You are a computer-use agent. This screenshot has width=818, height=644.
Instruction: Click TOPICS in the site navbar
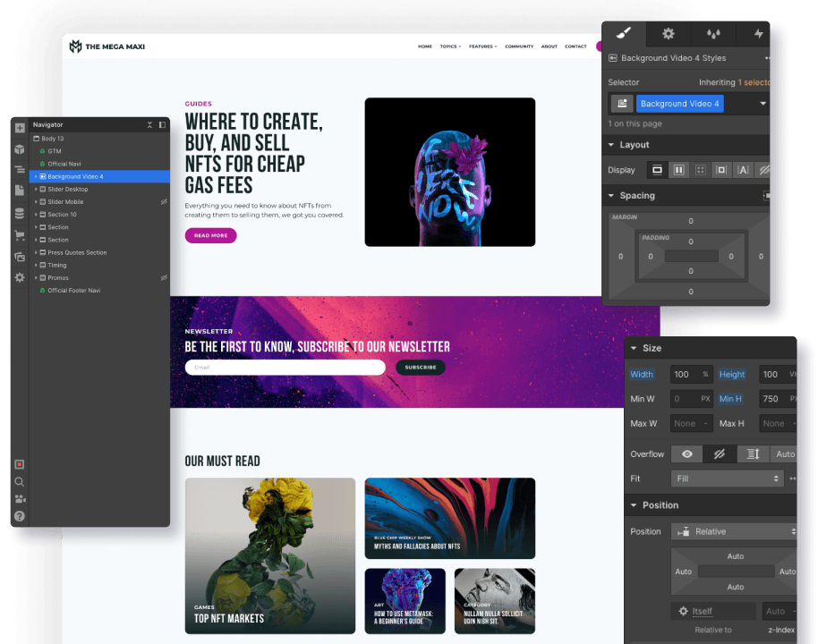tap(449, 47)
